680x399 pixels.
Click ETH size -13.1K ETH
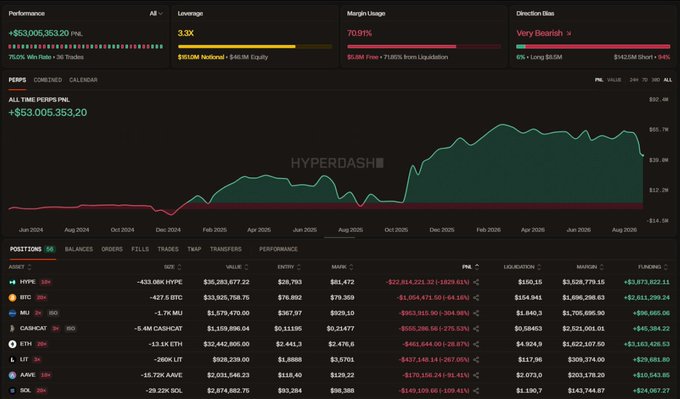[166, 344]
